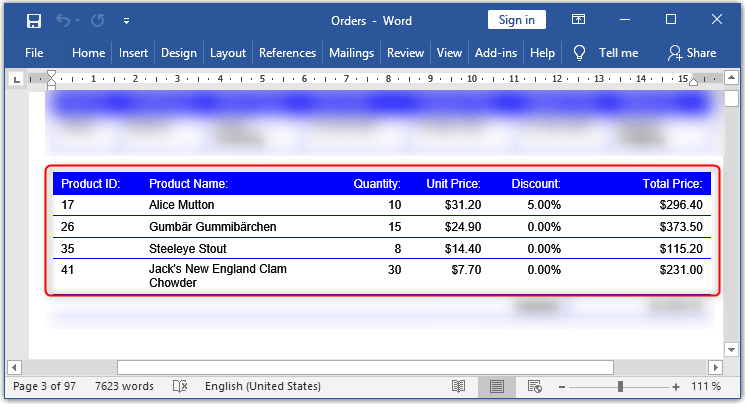Click the $31.20 unit price cell
The height and width of the screenshot is (408, 747).
(x=463, y=205)
